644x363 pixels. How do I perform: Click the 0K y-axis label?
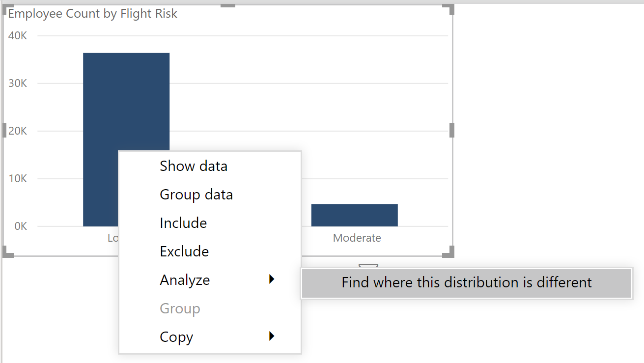(21, 226)
